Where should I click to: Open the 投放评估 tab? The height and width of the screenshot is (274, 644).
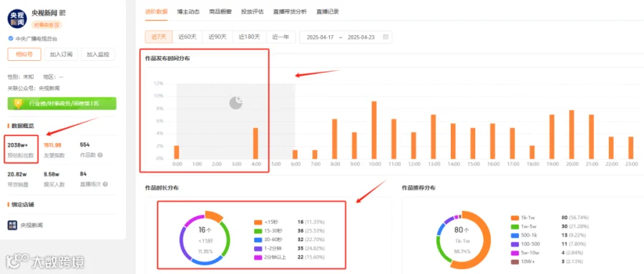point(253,12)
